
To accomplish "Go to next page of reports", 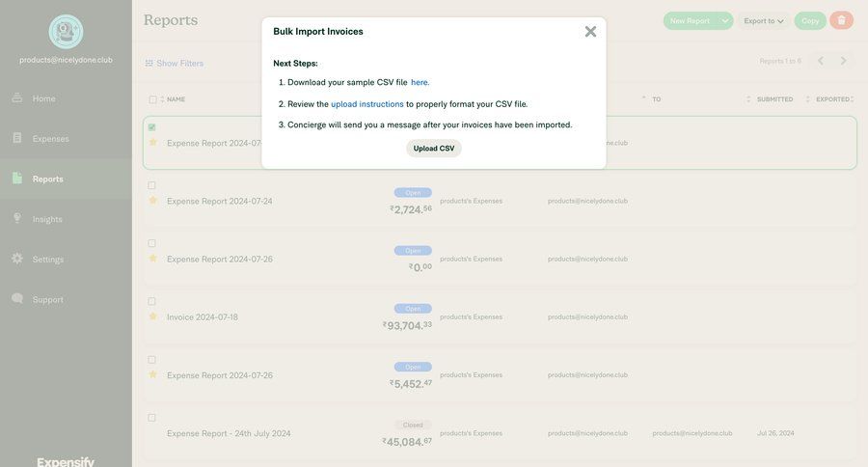I will 843,61.
